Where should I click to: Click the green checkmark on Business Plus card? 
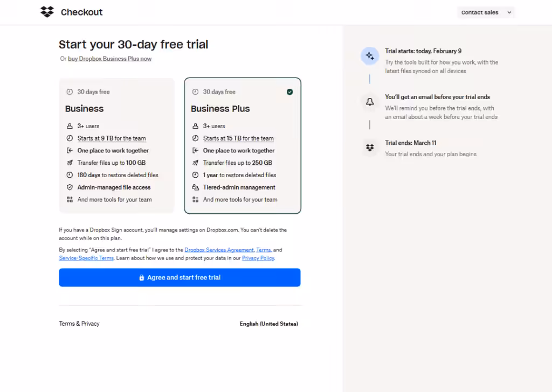pos(289,92)
